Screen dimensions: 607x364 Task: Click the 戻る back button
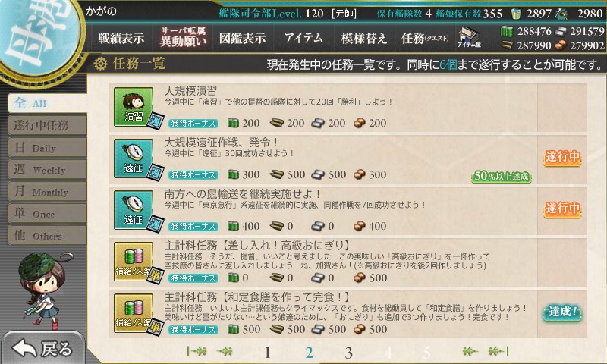(x=42, y=348)
